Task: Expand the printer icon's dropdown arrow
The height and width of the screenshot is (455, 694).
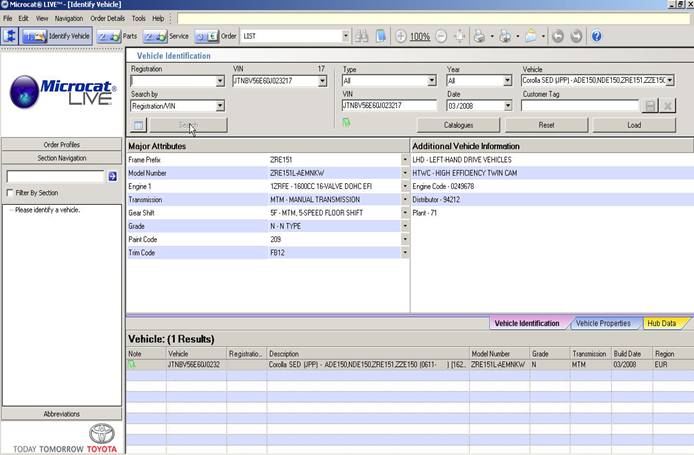Action: click(492, 36)
